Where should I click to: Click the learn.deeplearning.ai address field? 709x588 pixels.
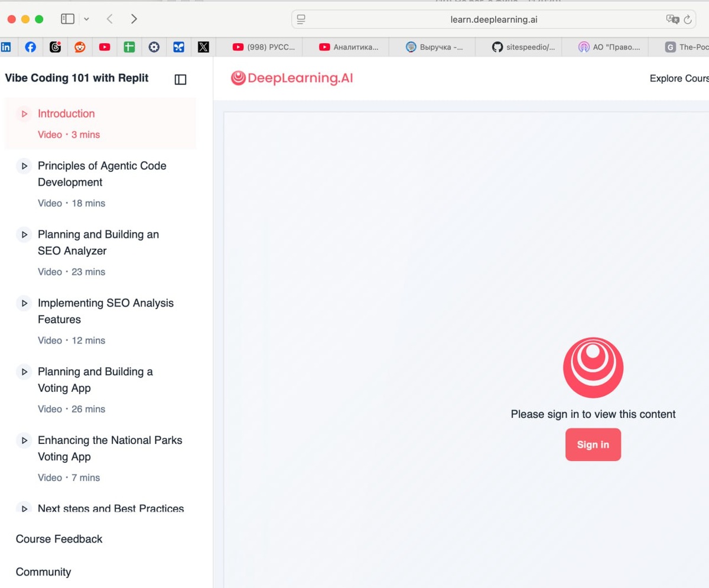coord(494,20)
